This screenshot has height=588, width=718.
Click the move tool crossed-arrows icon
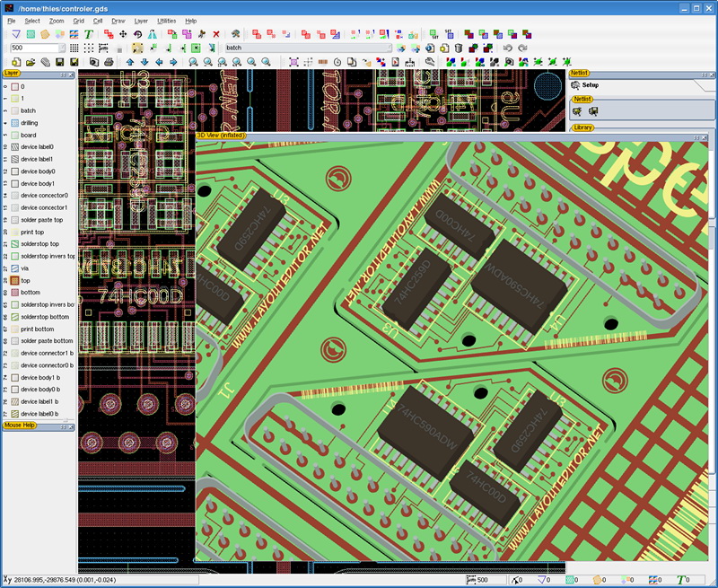[x=122, y=34]
